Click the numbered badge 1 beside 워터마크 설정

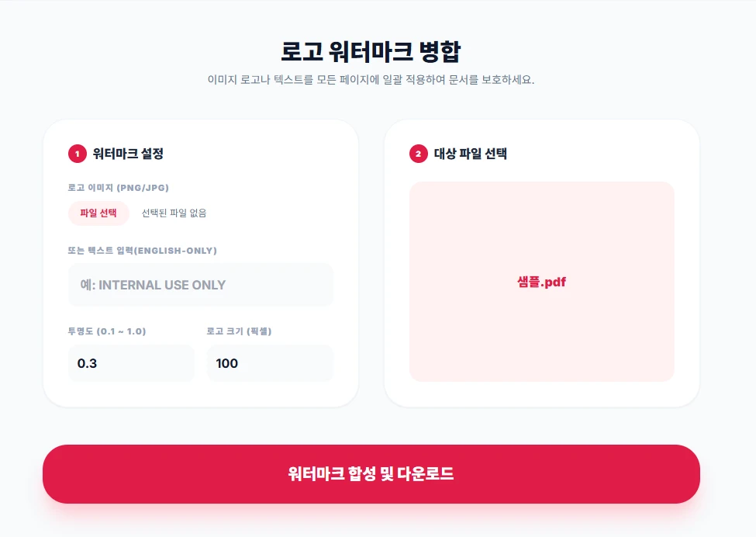(x=75, y=154)
